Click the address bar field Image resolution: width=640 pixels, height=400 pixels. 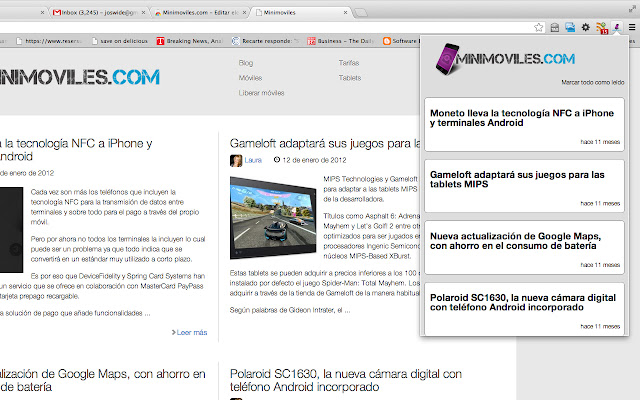(265, 27)
